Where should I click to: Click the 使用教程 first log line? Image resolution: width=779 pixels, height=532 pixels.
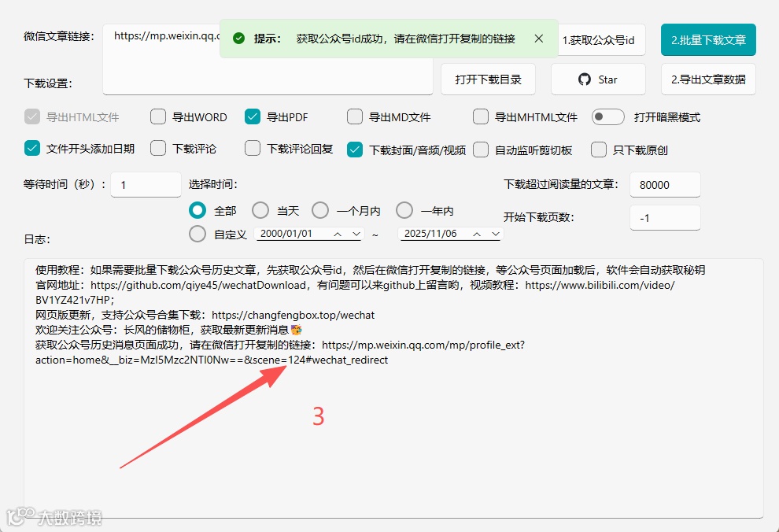(370, 270)
